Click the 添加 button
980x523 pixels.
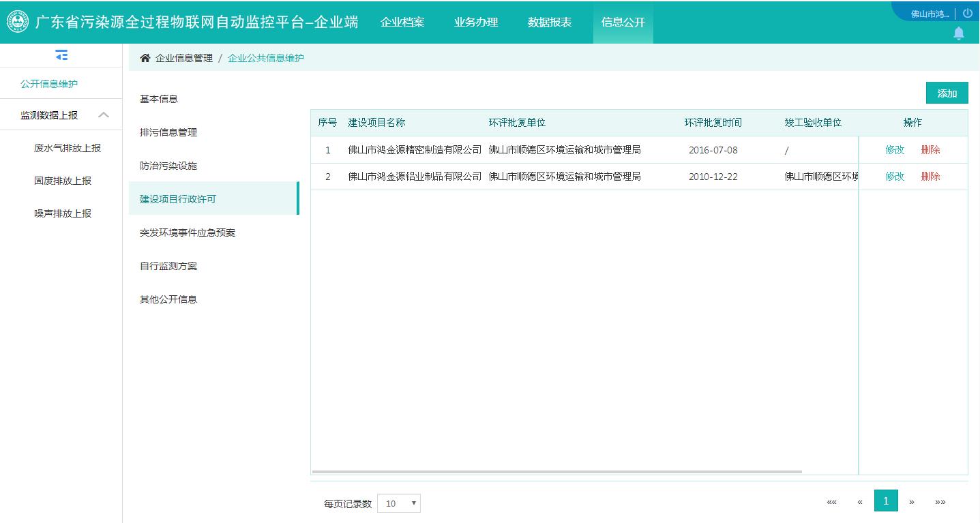[x=947, y=93]
